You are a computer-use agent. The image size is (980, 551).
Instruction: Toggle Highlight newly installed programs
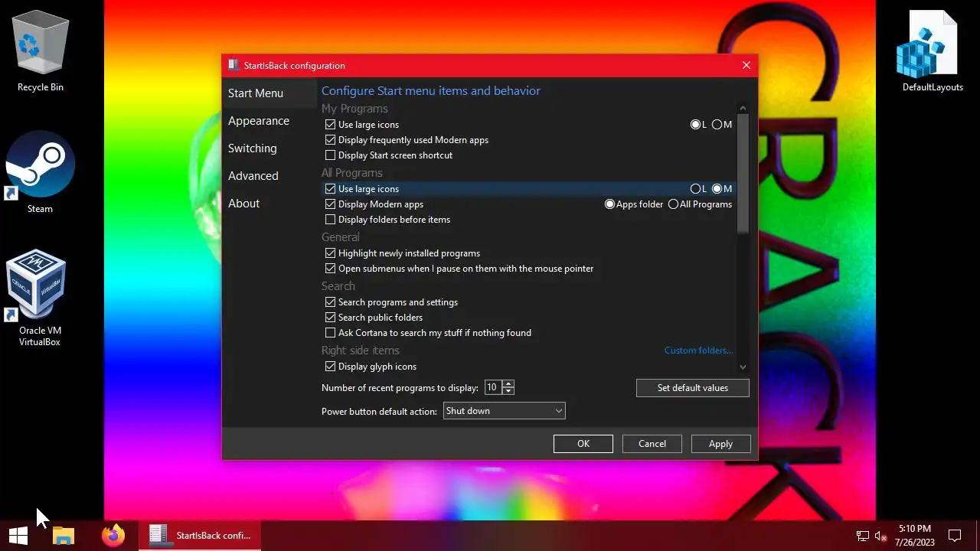pyautogui.click(x=330, y=253)
